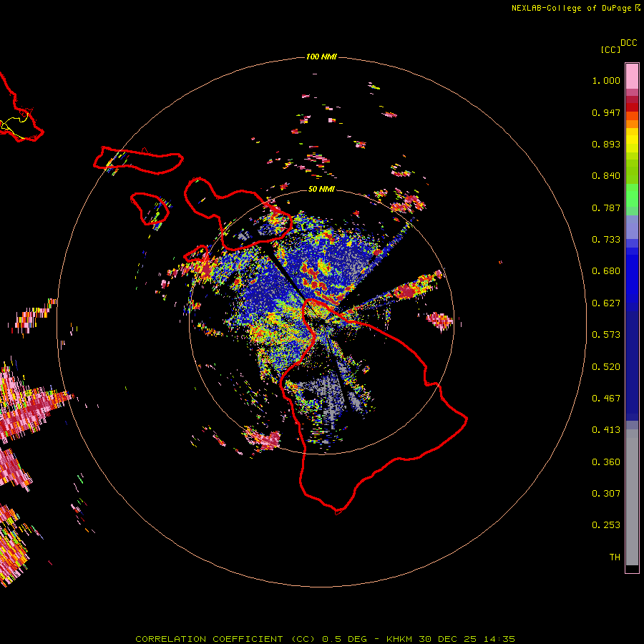
Task: Click the TH threshold label
Action: click(x=615, y=557)
